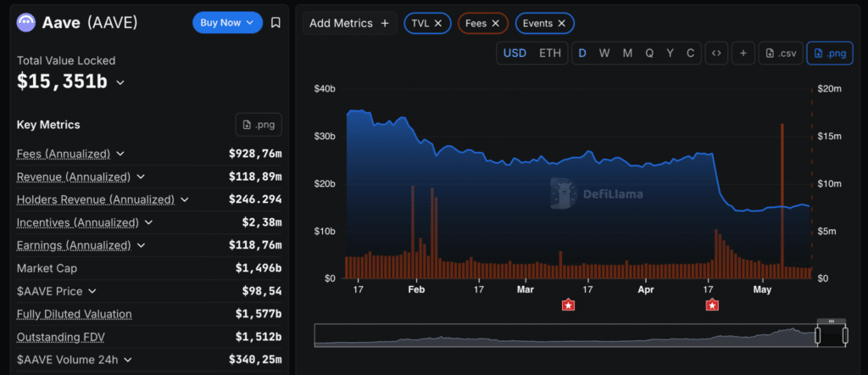This screenshot has width=868, height=375.
Task: Click the $98,54 price value
Action: pos(262,291)
